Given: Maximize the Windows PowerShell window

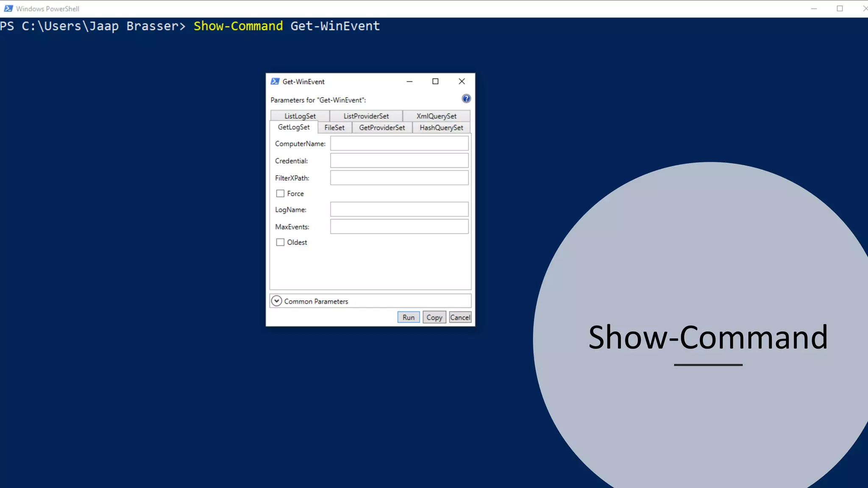Looking at the screenshot, I should [840, 8].
